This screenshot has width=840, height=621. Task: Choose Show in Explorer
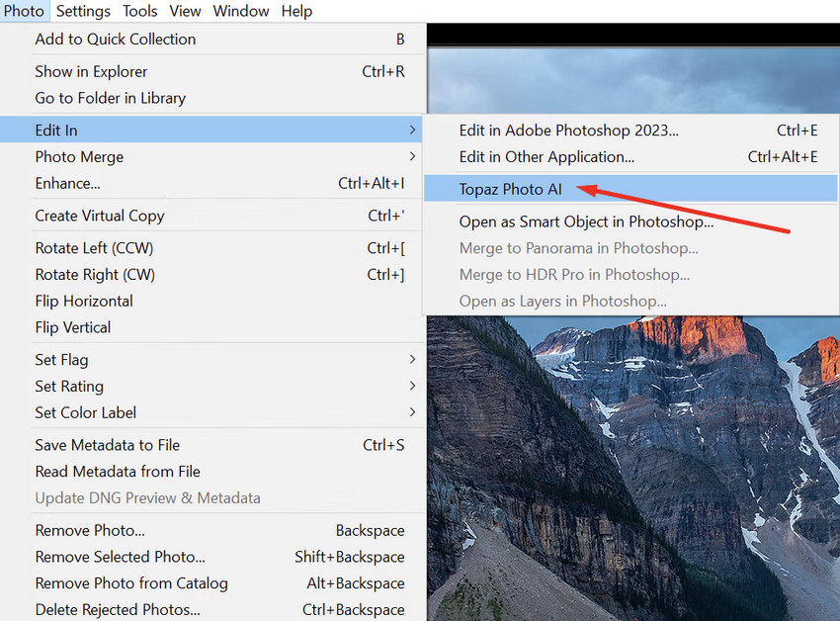coord(91,71)
